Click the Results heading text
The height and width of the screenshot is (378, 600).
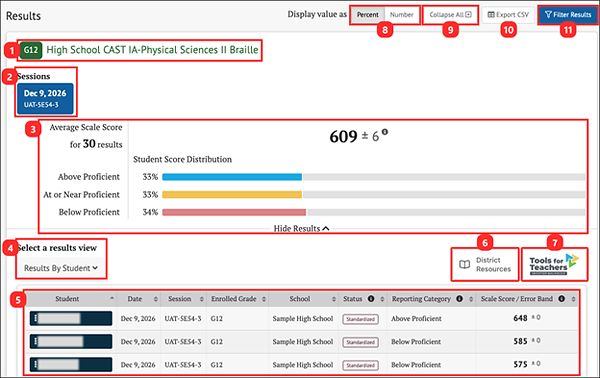(23, 16)
